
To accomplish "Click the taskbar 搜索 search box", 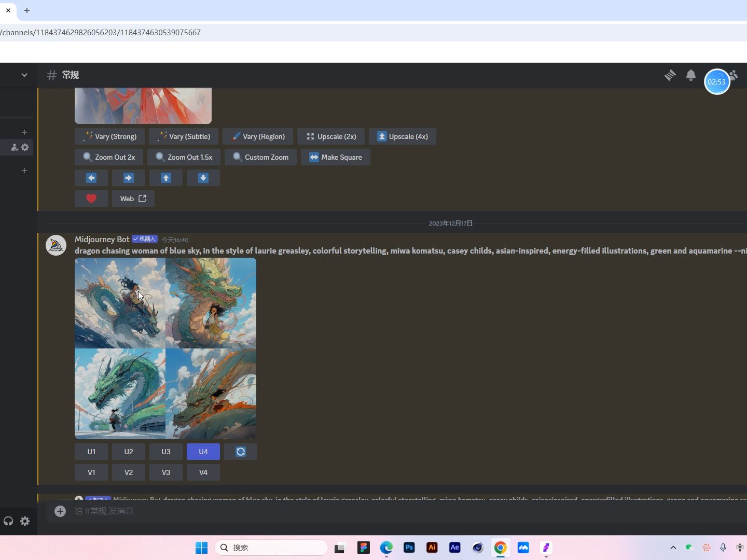I will point(271,548).
